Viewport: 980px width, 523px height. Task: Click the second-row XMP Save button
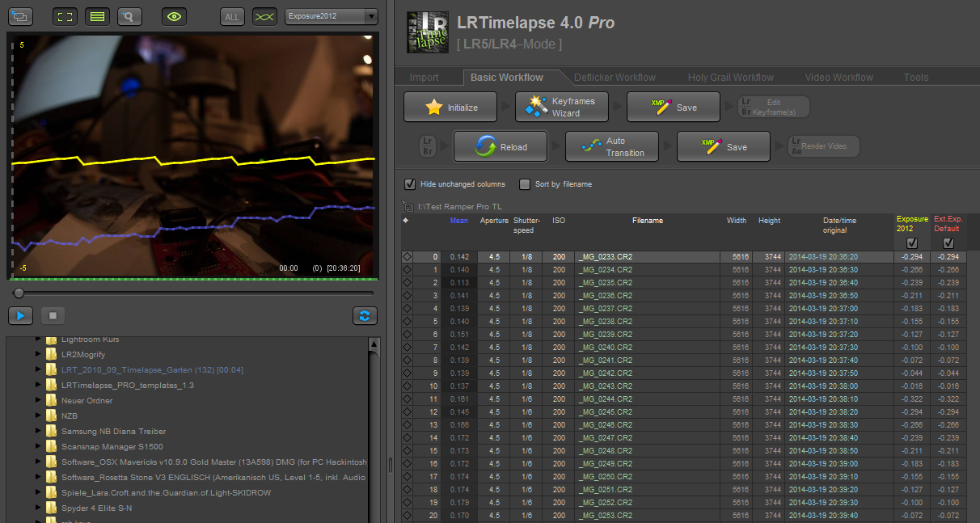724,146
